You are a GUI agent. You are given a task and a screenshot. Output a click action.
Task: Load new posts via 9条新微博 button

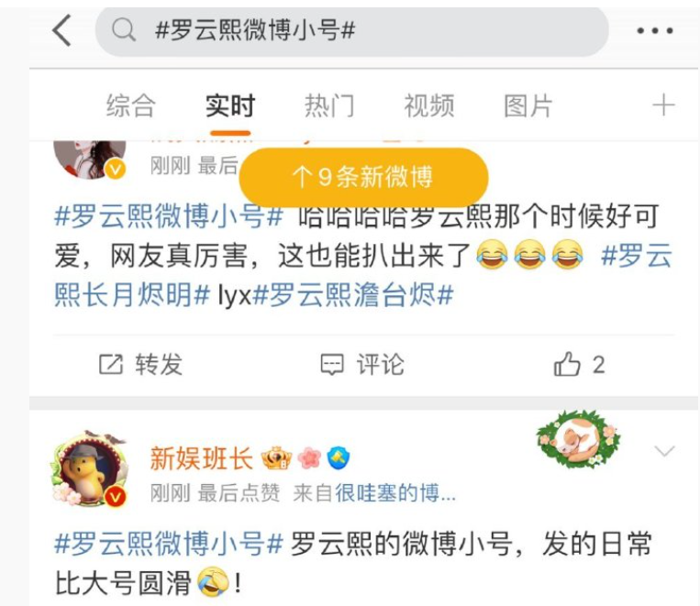(363, 177)
